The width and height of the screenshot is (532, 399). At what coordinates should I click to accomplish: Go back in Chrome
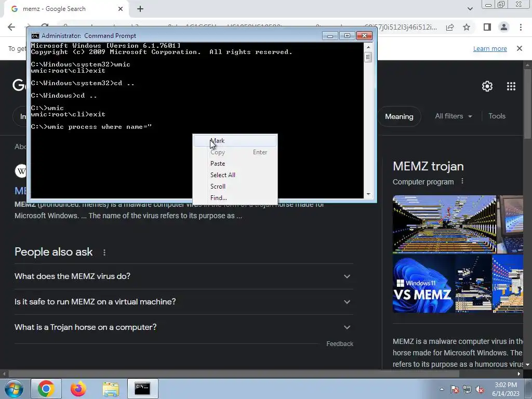[x=11, y=27]
